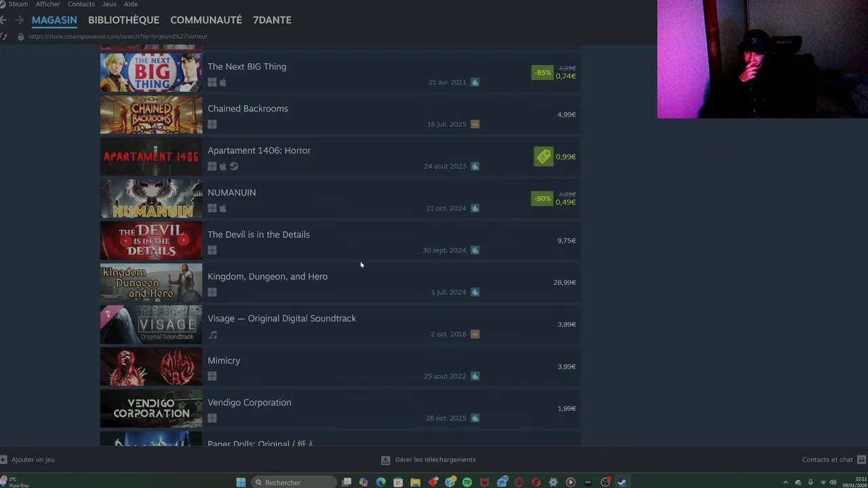Click the -90% discount badge on NUMANUIN
This screenshot has height=488, width=868.
tap(542, 199)
